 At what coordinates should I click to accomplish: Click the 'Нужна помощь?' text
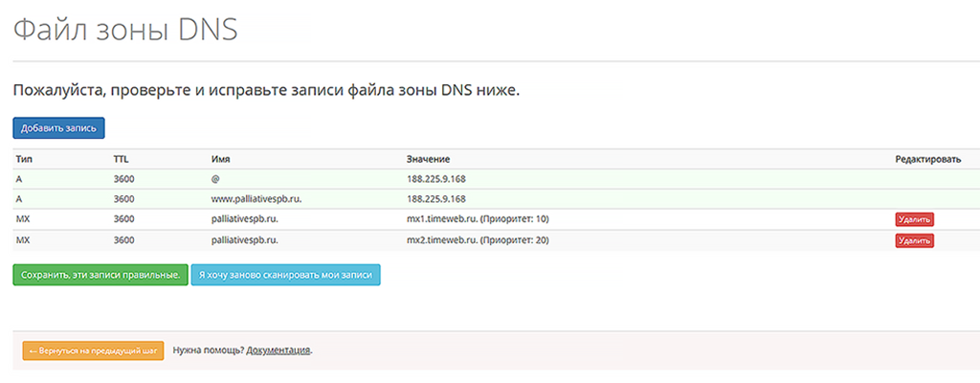click(x=208, y=350)
